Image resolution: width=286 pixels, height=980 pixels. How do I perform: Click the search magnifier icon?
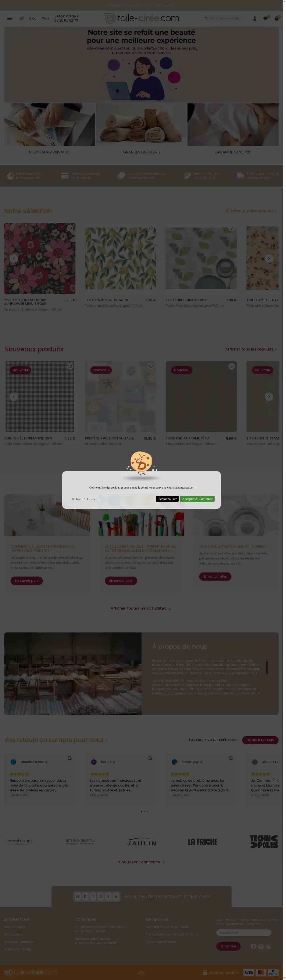click(x=206, y=18)
